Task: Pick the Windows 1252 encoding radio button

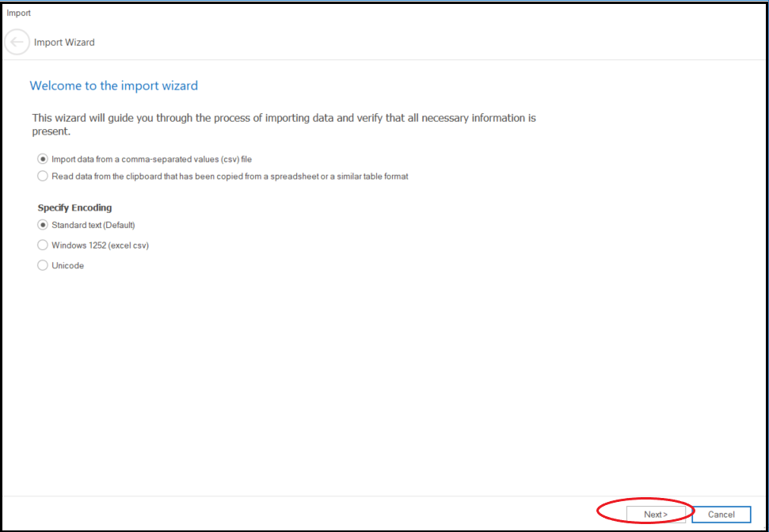Action: pyautogui.click(x=43, y=245)
